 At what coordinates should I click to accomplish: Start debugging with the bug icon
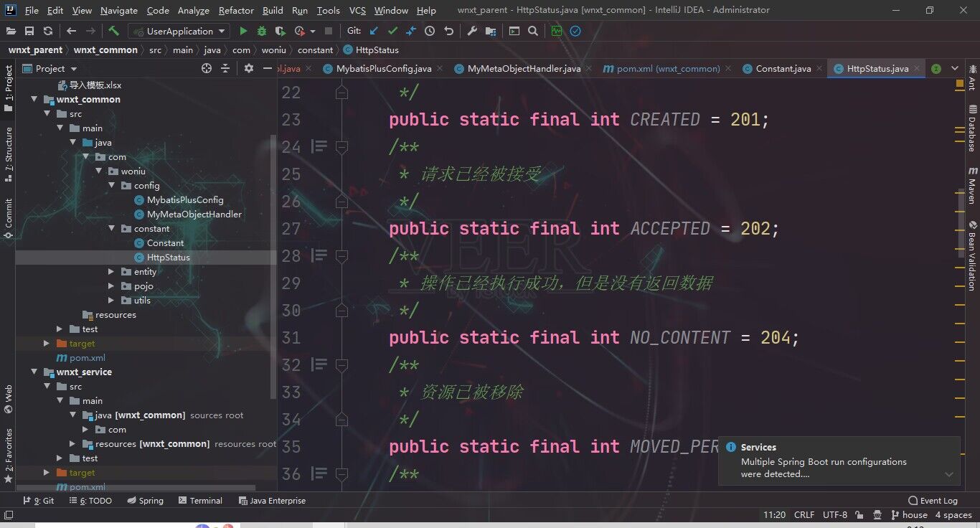click(262, 31)
